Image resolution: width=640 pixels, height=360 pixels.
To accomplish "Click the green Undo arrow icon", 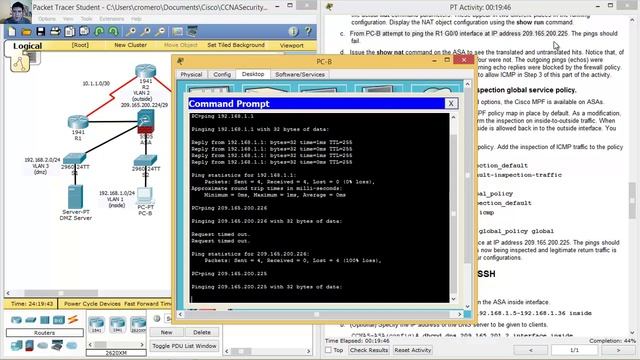I will (x=99, y=31).
